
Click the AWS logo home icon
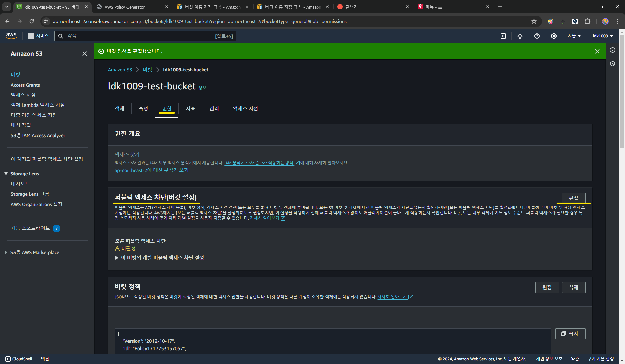[11, 36]
